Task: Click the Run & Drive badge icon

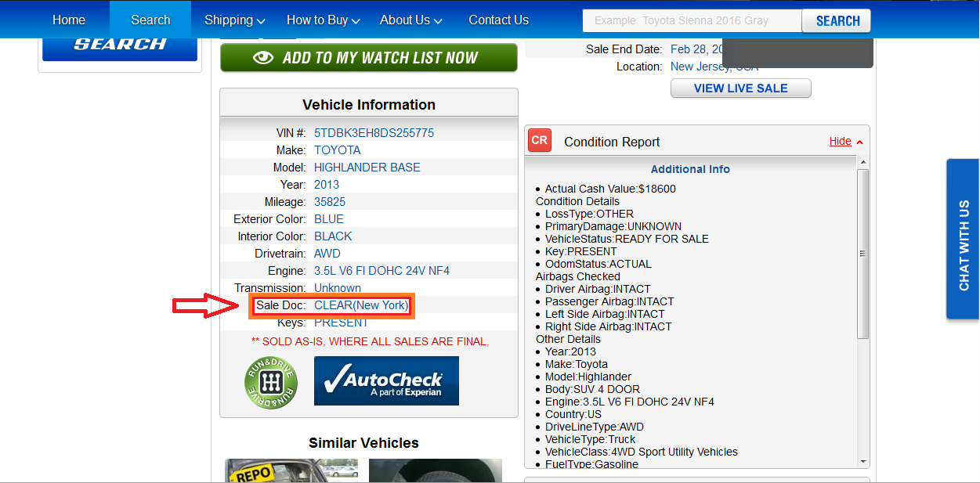Action: [x=270, y=383]
